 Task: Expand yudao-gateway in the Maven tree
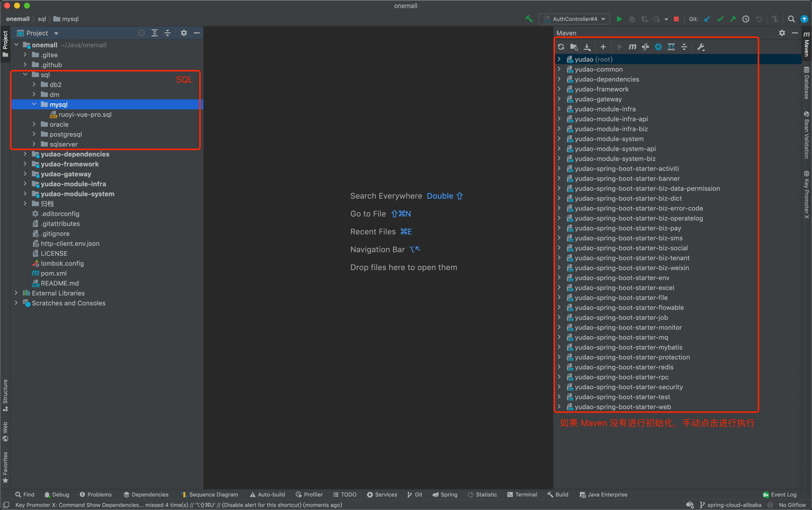tap(560, 99)
